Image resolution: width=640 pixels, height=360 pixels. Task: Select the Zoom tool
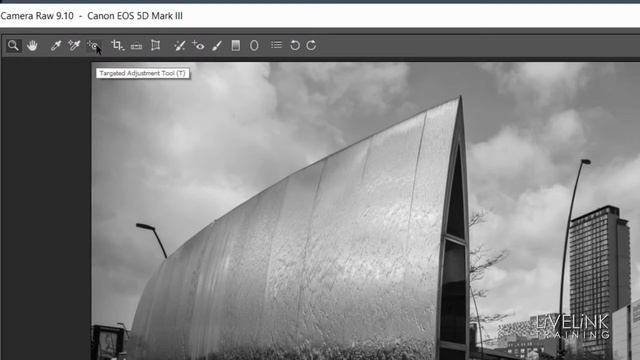(x=13, y=45)
